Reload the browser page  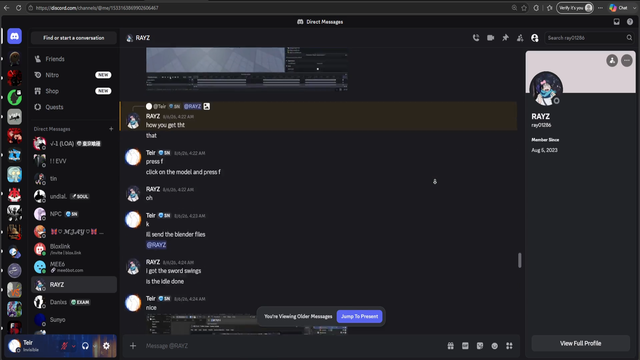(18, 8)
